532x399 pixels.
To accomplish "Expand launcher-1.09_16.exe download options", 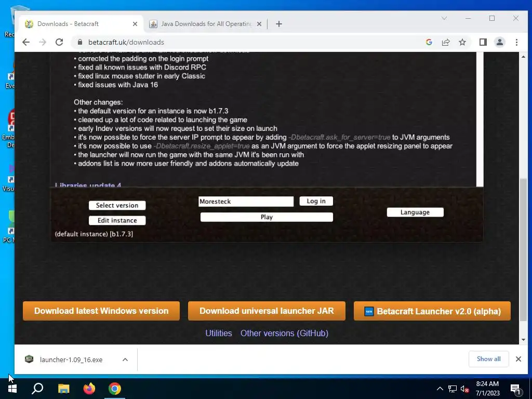I will (125, 360).
